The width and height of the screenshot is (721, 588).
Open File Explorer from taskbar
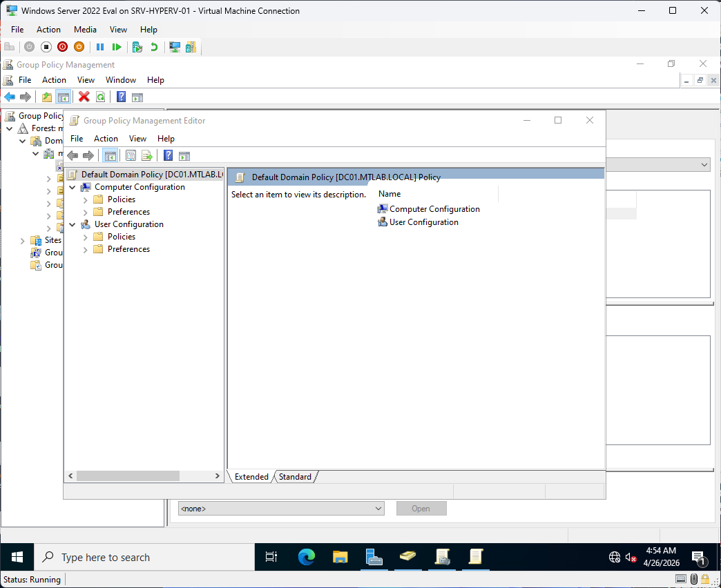click(x=340, y=557)
